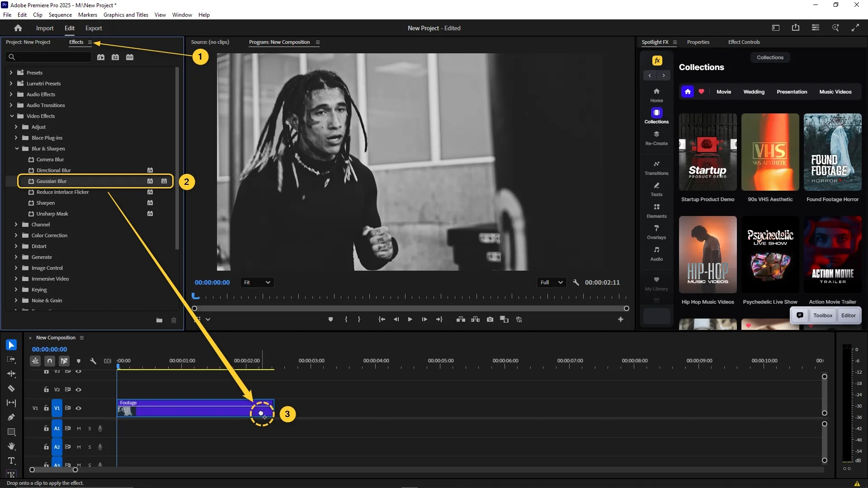Select the Wedding category

point(754,92)
